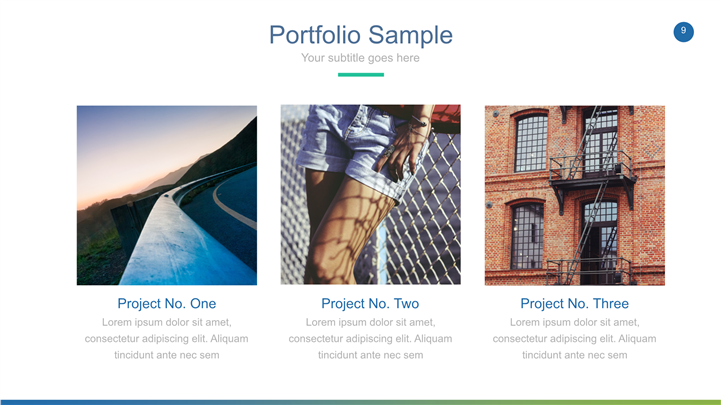Click the Project No. Two heading

click(370, 303)
